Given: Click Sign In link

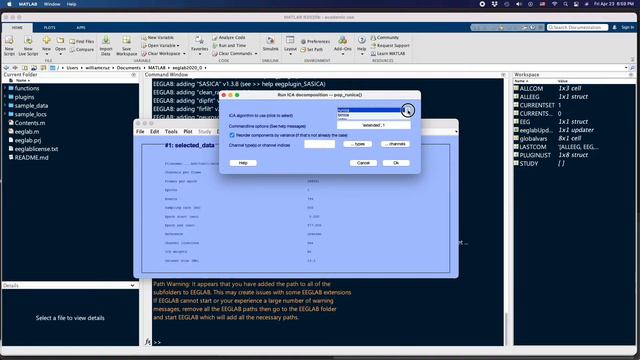Looking at the screenshot, I should coord(628,27).
